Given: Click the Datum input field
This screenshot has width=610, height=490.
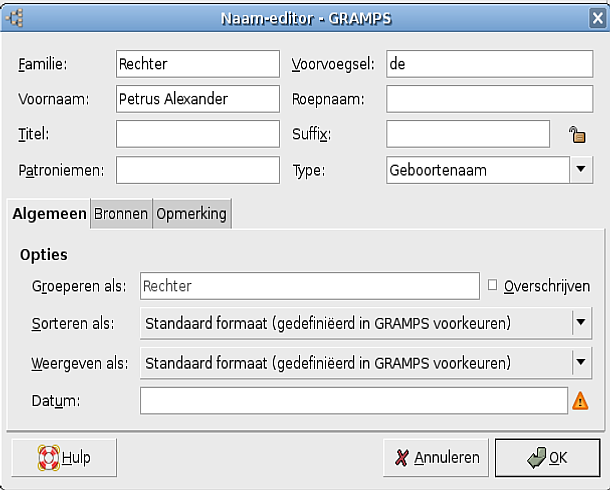Looking at the screenshot, I should tap(353, 400).
